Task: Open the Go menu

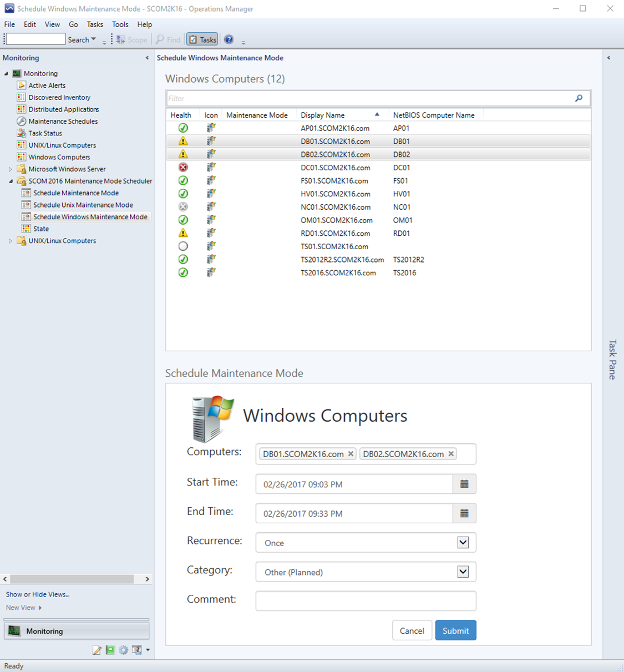Action: click(73, 24)
